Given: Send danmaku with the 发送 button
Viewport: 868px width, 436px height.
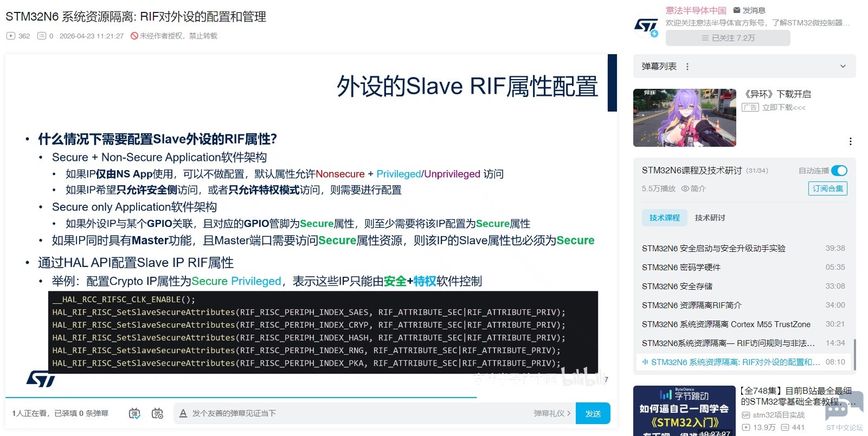Looking at the screenshot, I should pyautogui.click(x=593, y=413).
